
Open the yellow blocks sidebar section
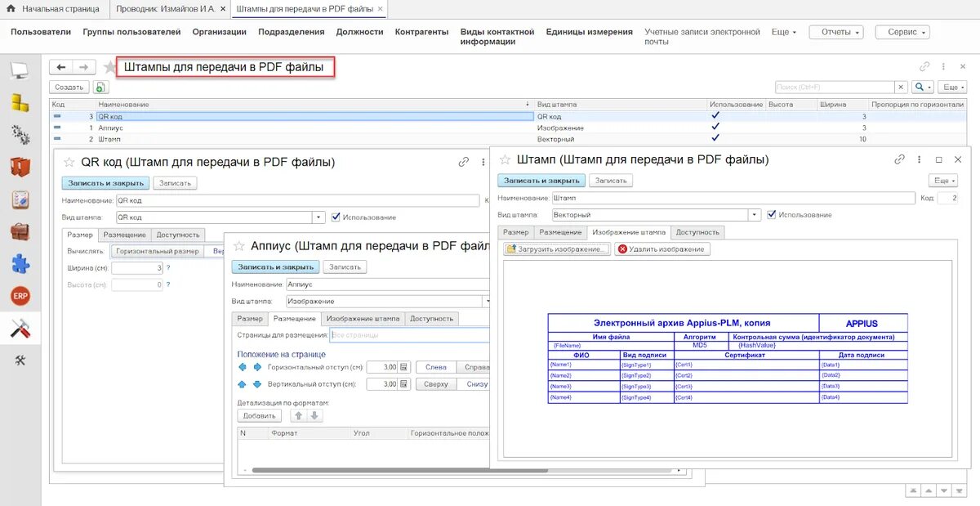[x=20, y=103]
